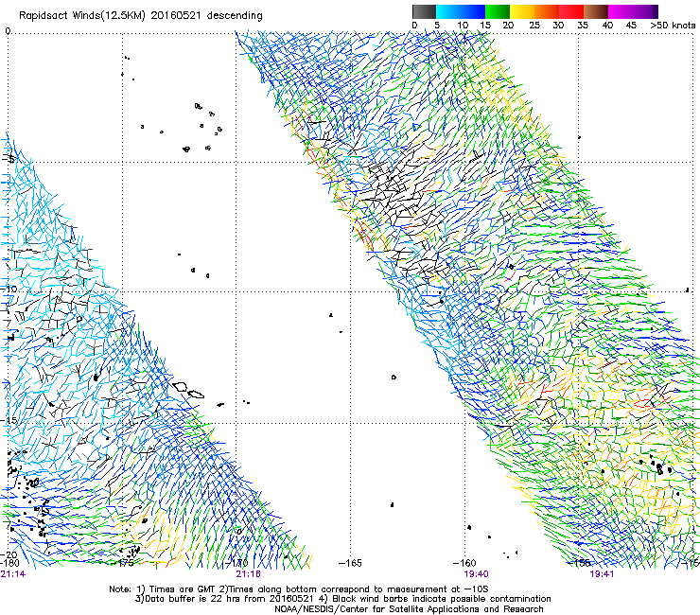Click the '-165' longitude axis label

pyautogui.click(x=350, y=563)
